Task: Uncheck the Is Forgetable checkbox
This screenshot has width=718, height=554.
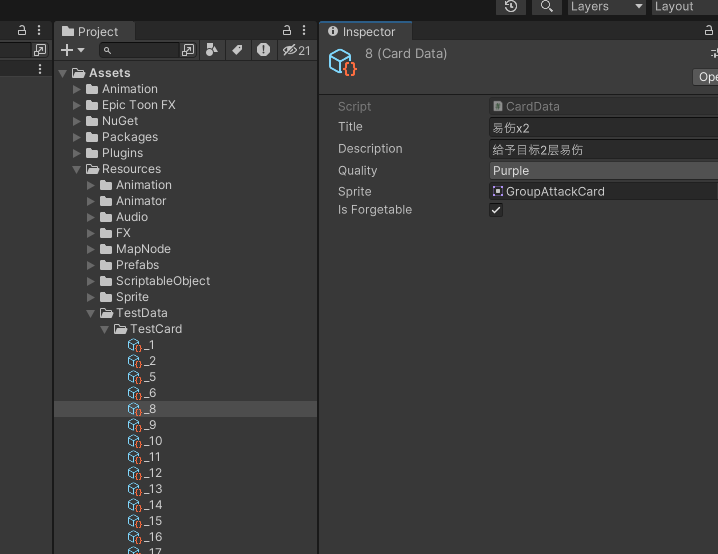Action: pos(496,210)
